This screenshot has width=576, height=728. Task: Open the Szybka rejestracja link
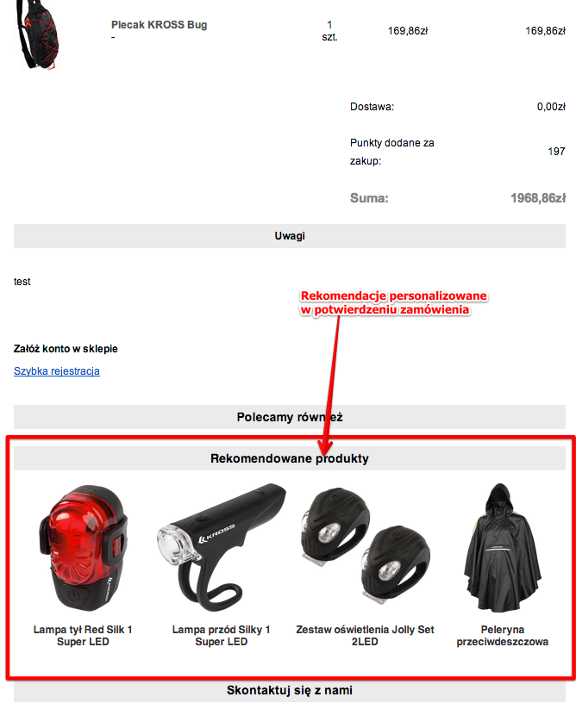57,371
